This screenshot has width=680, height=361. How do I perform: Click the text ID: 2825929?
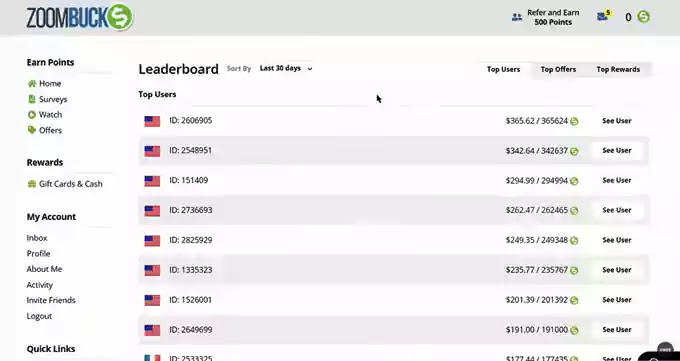point(191,240)
